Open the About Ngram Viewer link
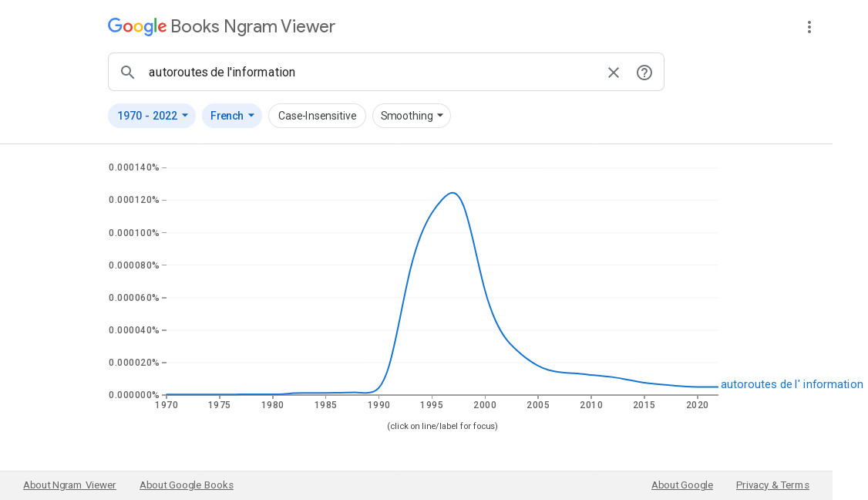 69,485
